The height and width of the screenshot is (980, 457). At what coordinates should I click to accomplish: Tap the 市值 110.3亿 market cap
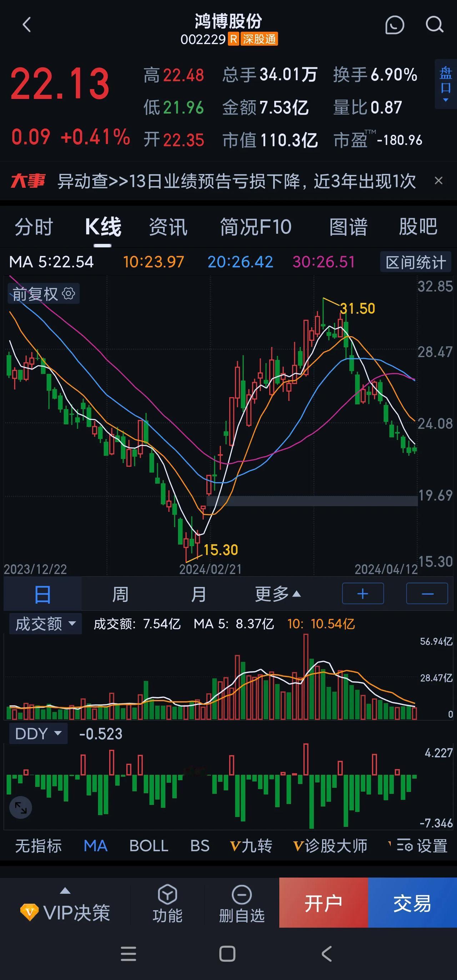270,140
